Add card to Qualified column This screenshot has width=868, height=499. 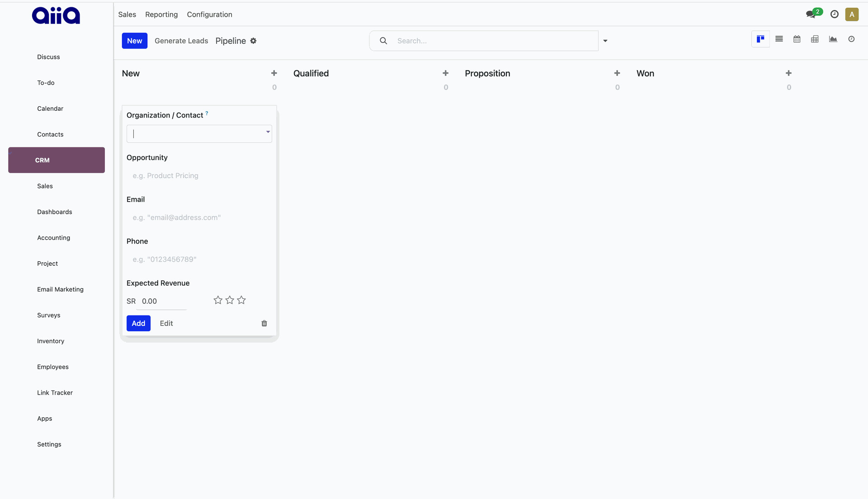445,73
